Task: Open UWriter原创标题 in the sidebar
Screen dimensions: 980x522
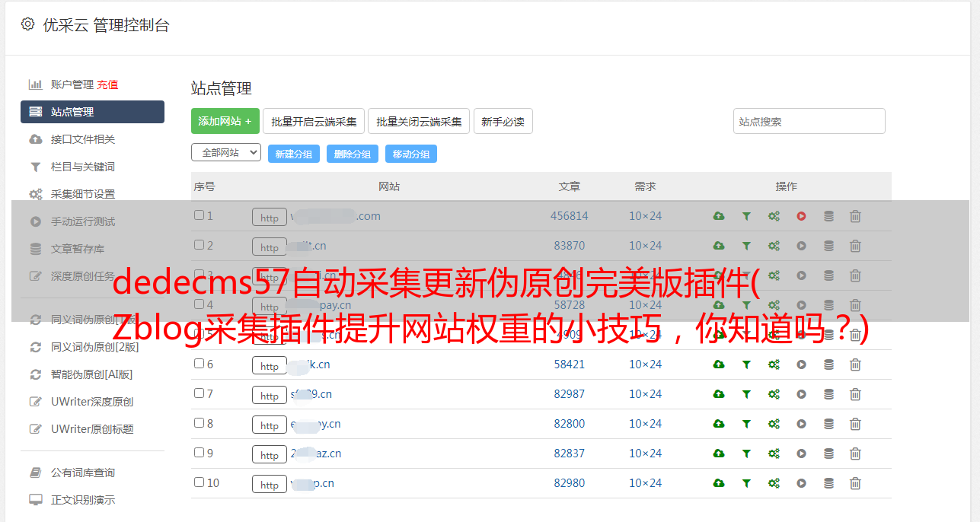Action: tap(92, 429)
